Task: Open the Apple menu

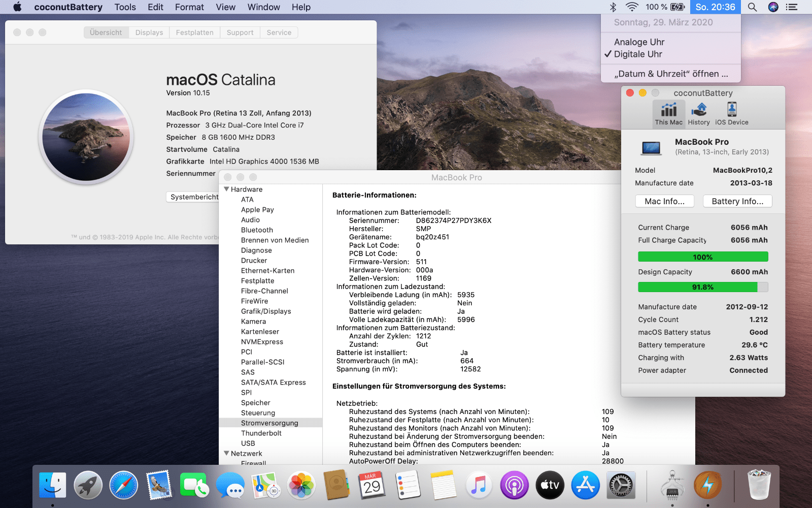Action: pyautogui.click(x=17, y=7)
